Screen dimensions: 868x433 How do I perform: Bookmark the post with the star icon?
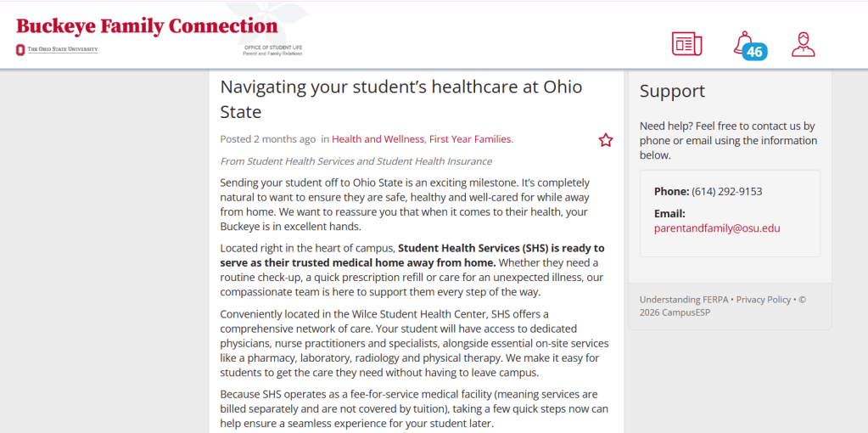606,140
